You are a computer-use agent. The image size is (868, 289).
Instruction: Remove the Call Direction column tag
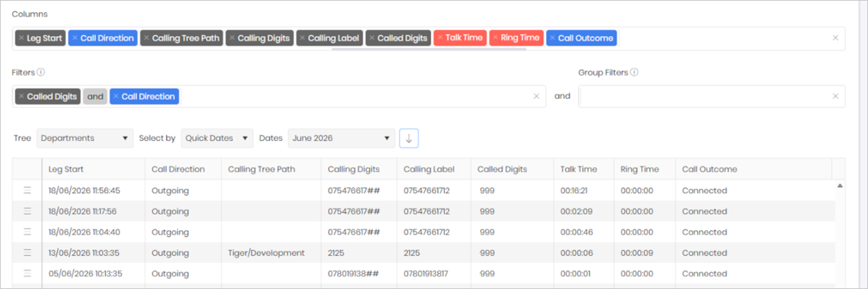click(75, 38)
